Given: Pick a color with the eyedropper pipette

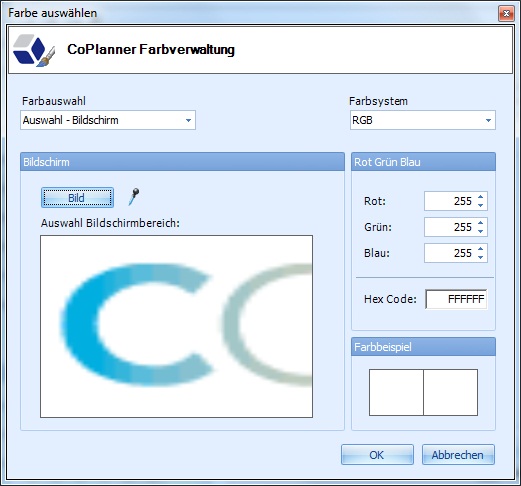Looking at the screenshot, I should click(134, 197).
